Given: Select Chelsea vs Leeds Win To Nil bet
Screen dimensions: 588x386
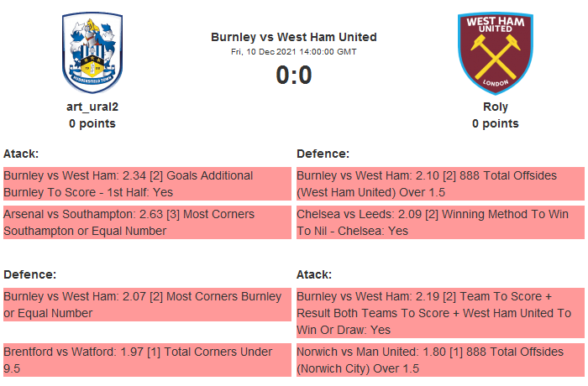Looking at the screenshot, I should [439, 223].
